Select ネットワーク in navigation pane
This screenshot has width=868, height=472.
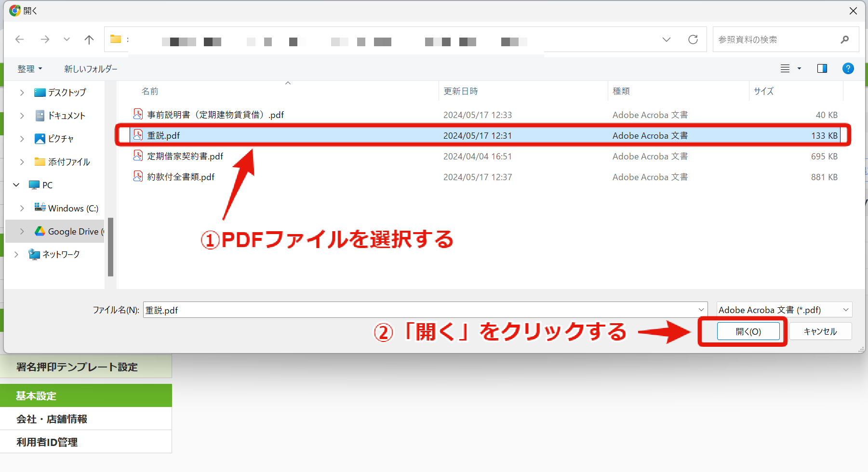[54, 254]
